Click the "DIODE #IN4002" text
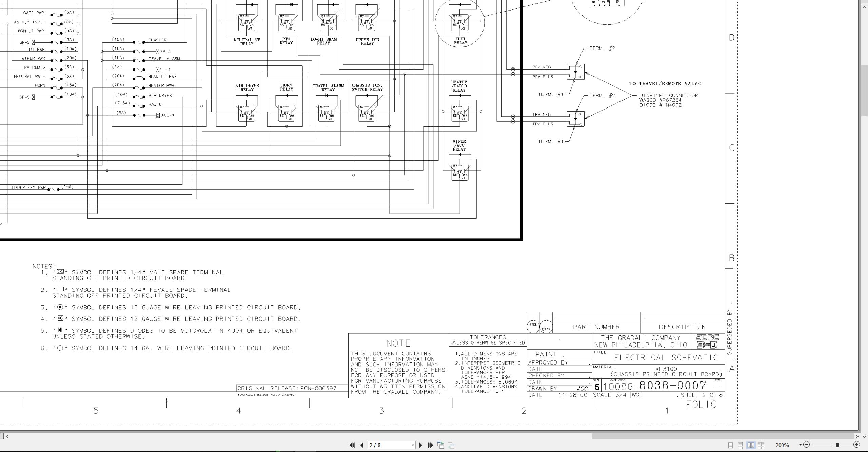Image resolution: width=868 pixels, height=452 pixels. point(661,105)
